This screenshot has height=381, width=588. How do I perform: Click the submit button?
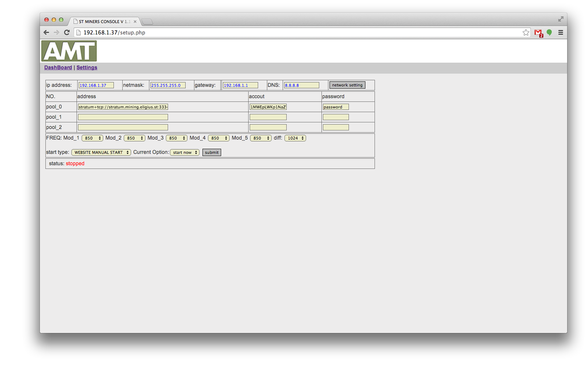[212, 152]
